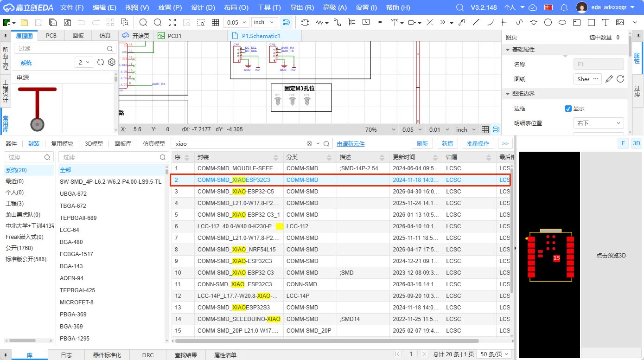644x360 pixels.
Task: Select the arc drawing tool
Action: click(491, 22)
